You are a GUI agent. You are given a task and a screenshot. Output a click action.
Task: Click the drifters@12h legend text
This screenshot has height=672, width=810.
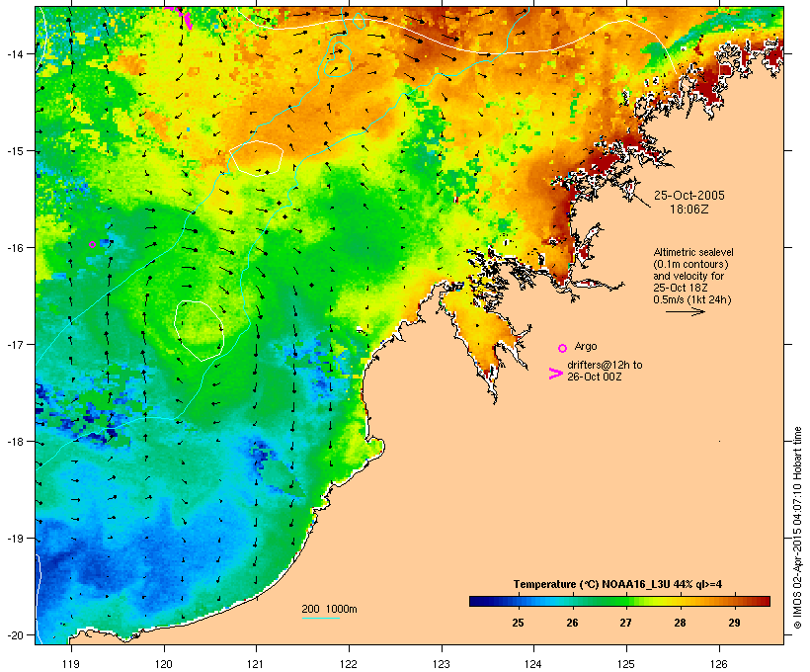click(x=605, y=365)
